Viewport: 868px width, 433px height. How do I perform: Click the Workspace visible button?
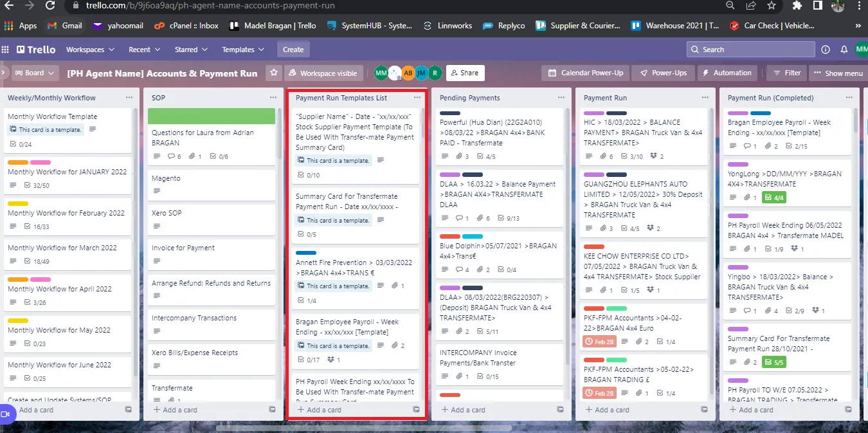pos(324,73)
